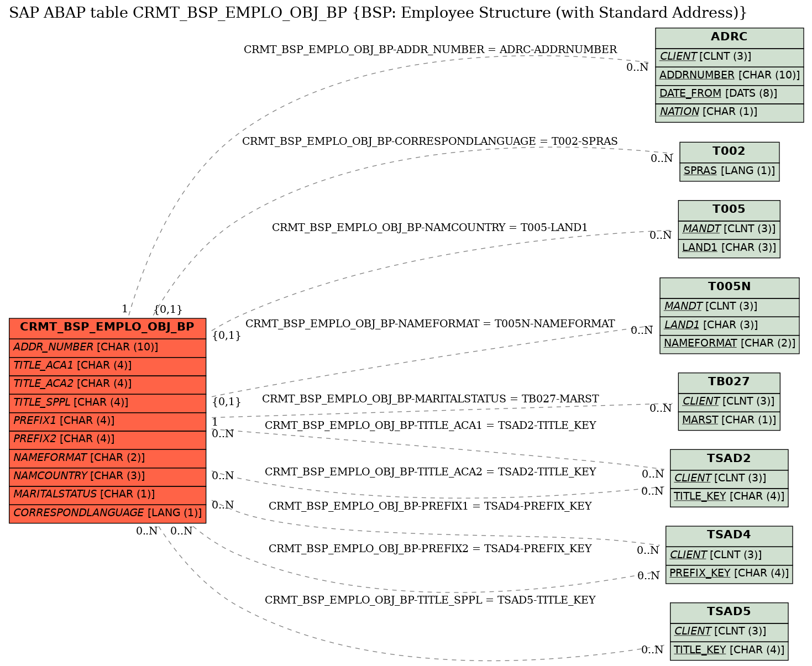Viewport: 812px width, 666px height.
Task: Click the MARITALSTATUS = TB027-MARST relation label
Action: [430, 399]
